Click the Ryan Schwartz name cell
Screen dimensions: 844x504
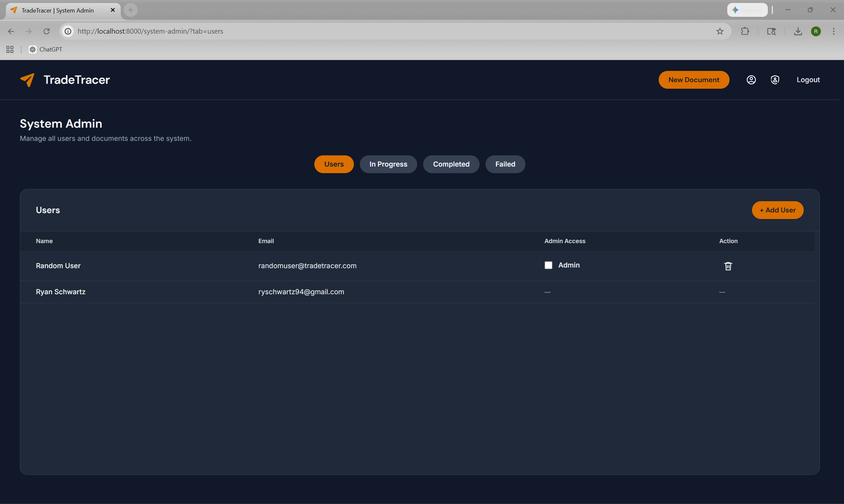(x=60, y=292)
